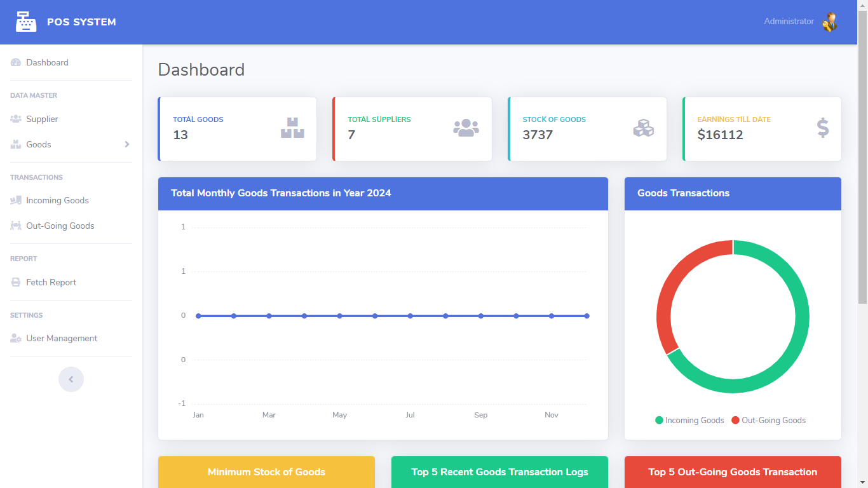Open the Administrator user dropdown

point(789,22)
